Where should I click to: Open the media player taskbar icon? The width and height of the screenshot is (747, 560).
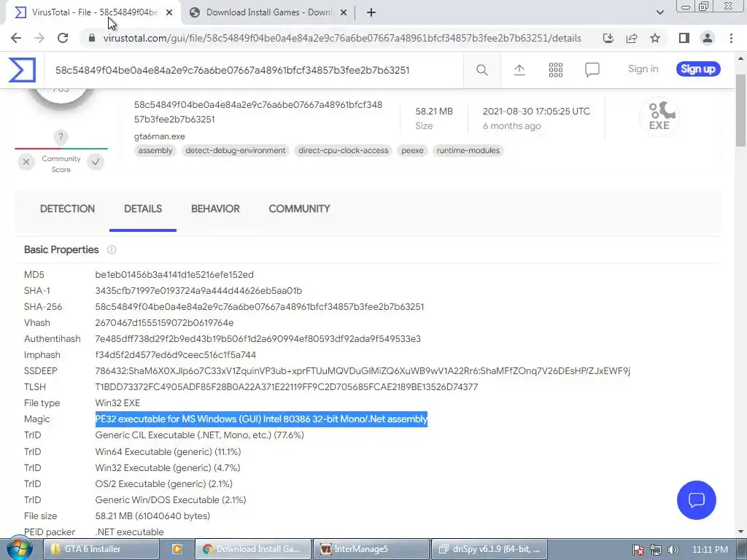click(177, 549)
